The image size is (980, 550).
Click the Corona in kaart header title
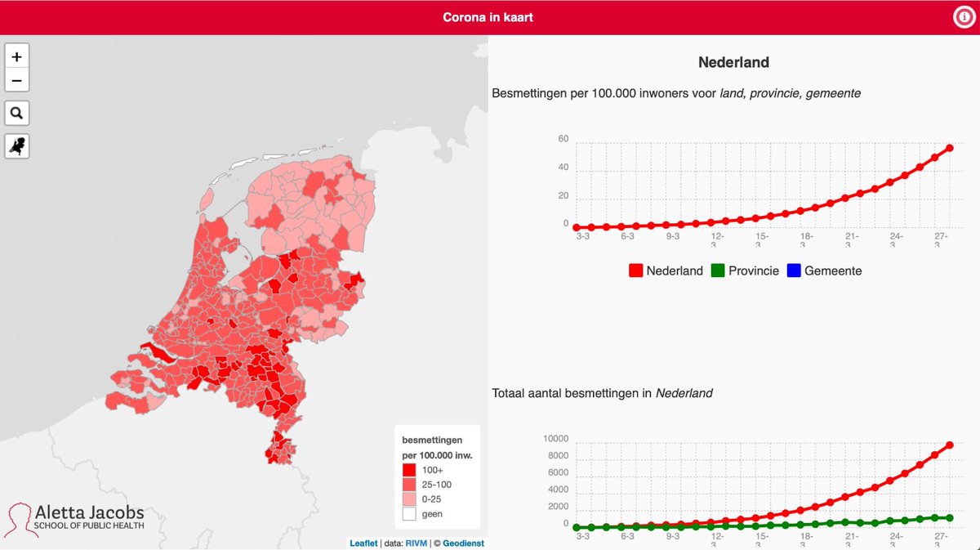pyautogui.click(x=488, y=16)
